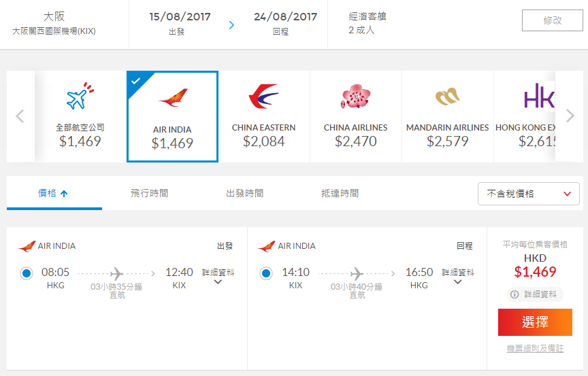Open fare 詳細資料 pill under price
The width and height of the screenshot is (588, 376).
click(535, 294)
